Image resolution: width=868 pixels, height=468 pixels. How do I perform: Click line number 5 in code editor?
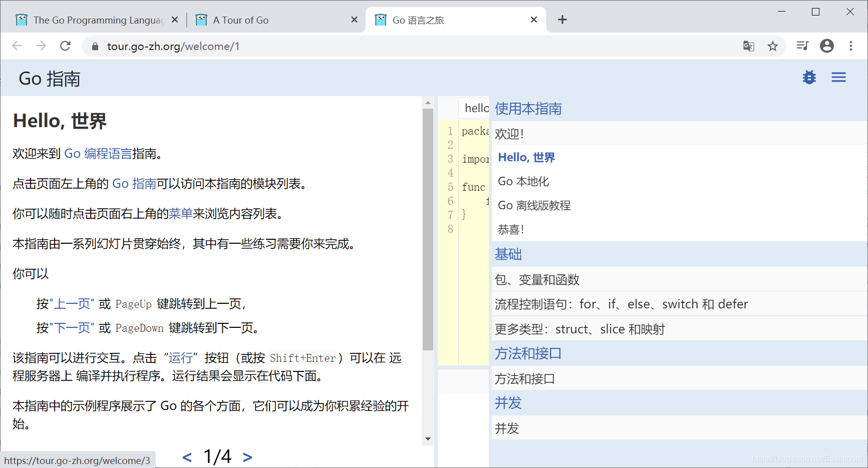pos(450,187)
